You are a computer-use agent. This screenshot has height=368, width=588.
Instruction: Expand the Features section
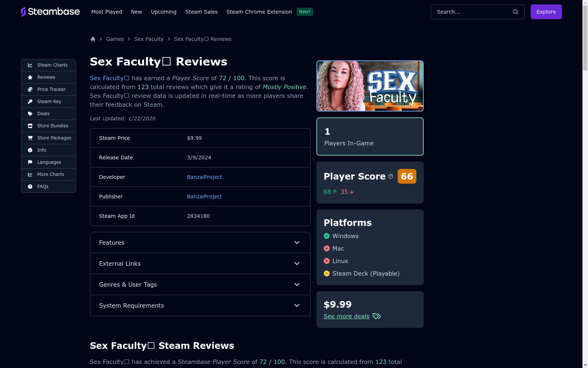point(200,243)
